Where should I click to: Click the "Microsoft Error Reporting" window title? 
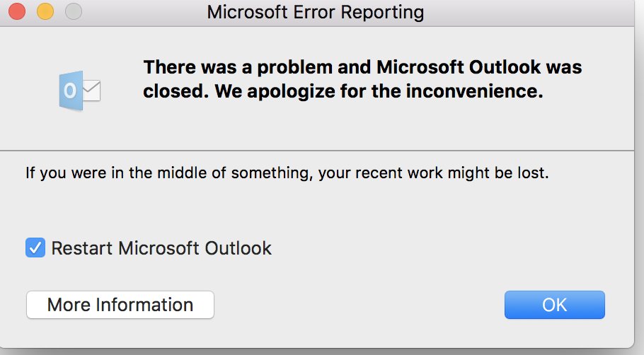(x=316, y=12)
